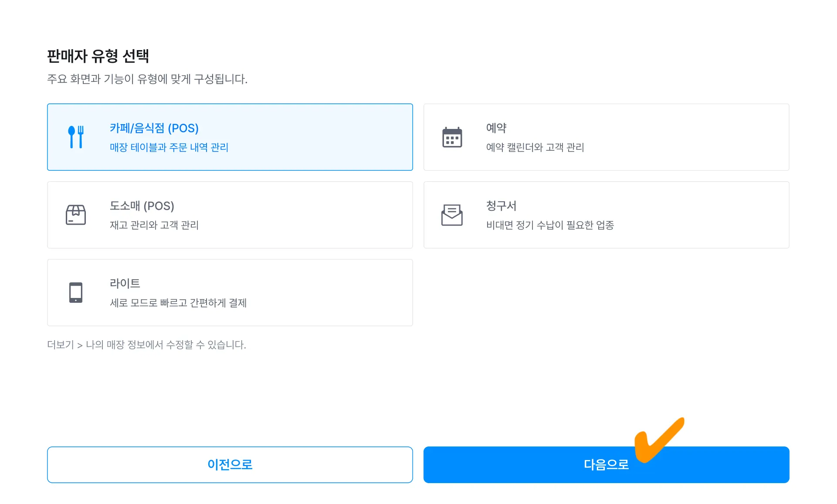Click the 더보기 > 나의 매장 정보 hint text
Viewport: 837px width, 504px height.
tap(146, 345)
